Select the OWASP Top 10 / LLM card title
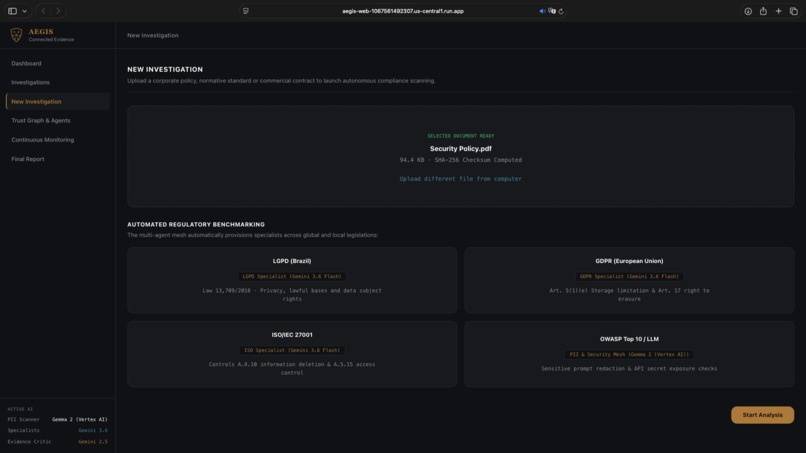The height and width of the screenshot is (453, 806). tap(629, 339)
